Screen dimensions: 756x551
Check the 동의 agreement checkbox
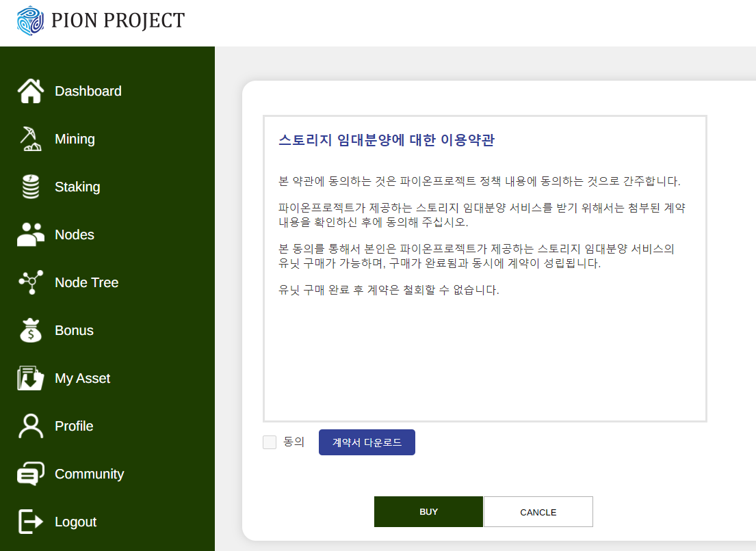pyautogui.click(x=270, y=442)
